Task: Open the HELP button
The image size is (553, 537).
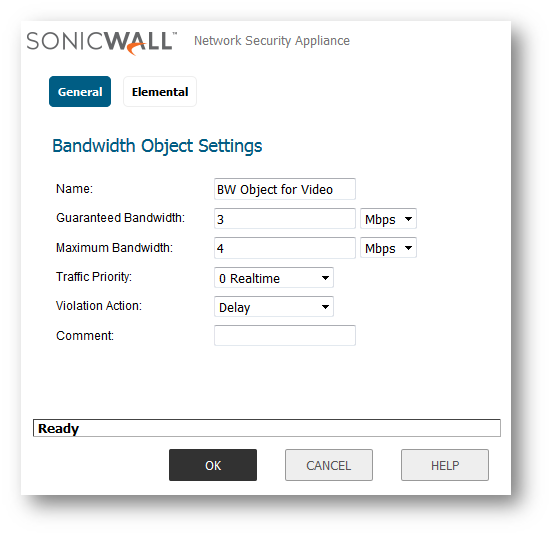Action: click(x=445, y=465)
